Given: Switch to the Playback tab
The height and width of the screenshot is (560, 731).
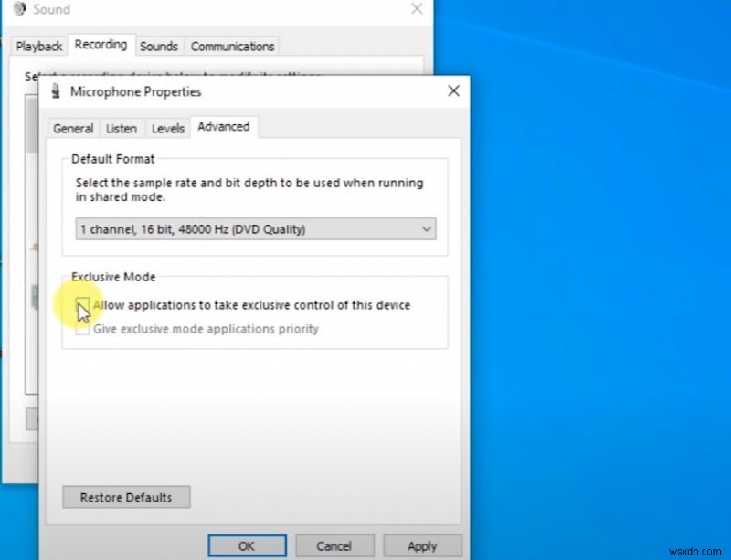Looking at the screenshot, I should (39, 46).
